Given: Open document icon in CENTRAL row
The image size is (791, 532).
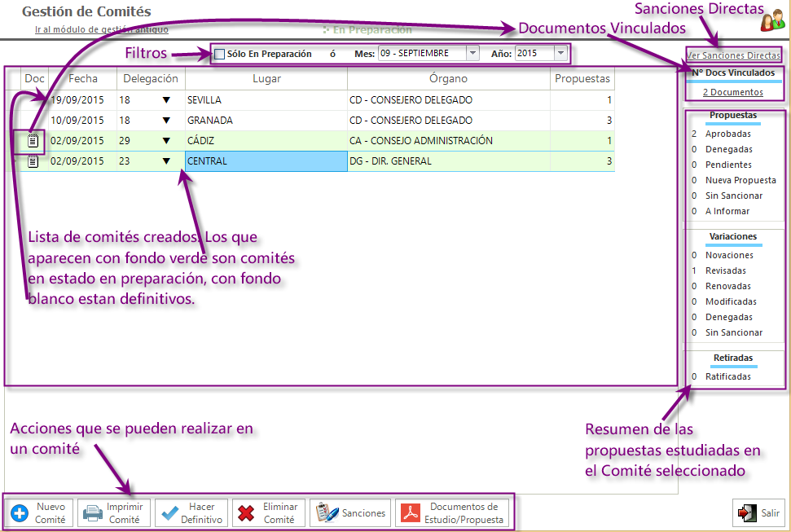Looking at the screenshot, I should click(x=33, y=161).
